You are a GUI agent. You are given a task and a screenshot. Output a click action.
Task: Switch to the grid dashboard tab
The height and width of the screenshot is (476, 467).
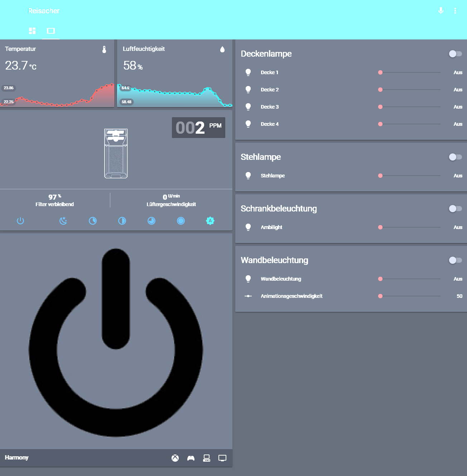[x=32, y=31]
